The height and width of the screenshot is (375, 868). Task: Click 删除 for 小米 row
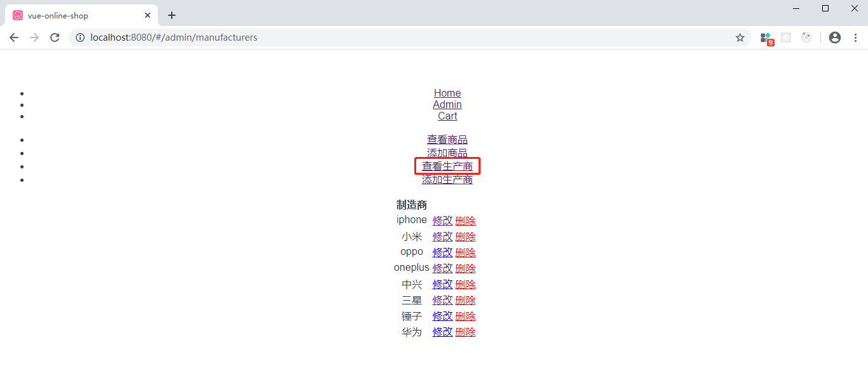[x=466, y=236]
